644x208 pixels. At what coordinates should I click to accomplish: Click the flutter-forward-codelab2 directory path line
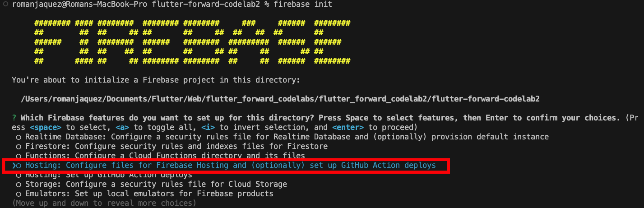point(280,99)
